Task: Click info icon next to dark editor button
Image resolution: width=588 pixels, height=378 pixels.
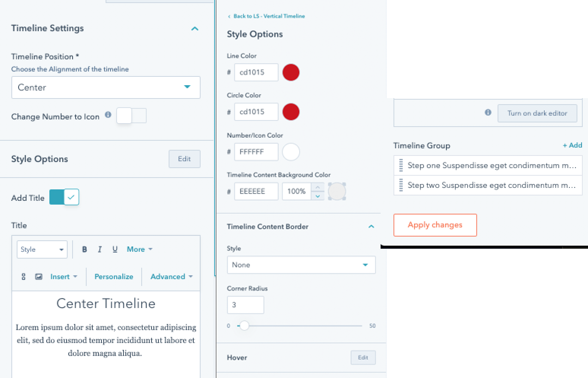Action: pyautogui.click(x=488, y=112)
